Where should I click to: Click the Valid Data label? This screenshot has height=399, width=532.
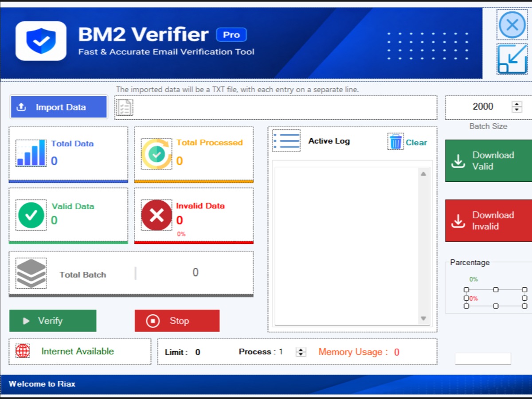pos(73,206)
